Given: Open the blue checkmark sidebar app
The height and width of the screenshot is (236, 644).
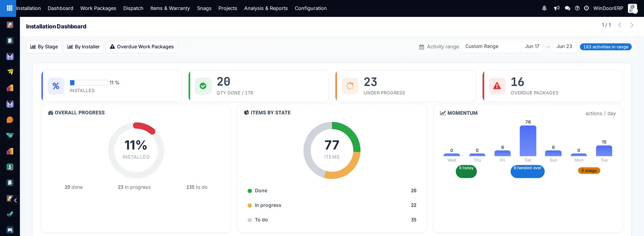Looking at the screenshot, I should tap(10, 214).
